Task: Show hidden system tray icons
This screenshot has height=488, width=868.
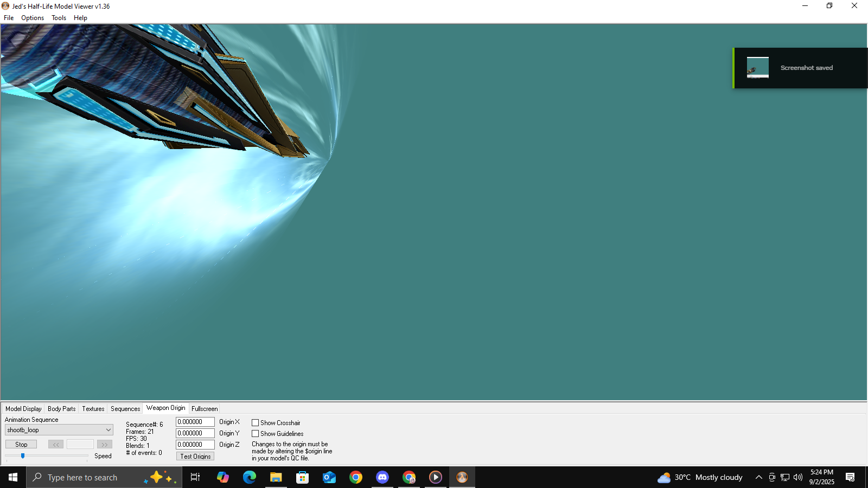Action: (758, 477)
